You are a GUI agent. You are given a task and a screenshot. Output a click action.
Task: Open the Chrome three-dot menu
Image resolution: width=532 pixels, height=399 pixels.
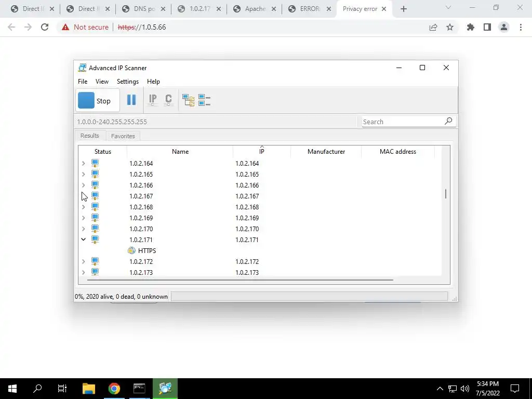521,27
